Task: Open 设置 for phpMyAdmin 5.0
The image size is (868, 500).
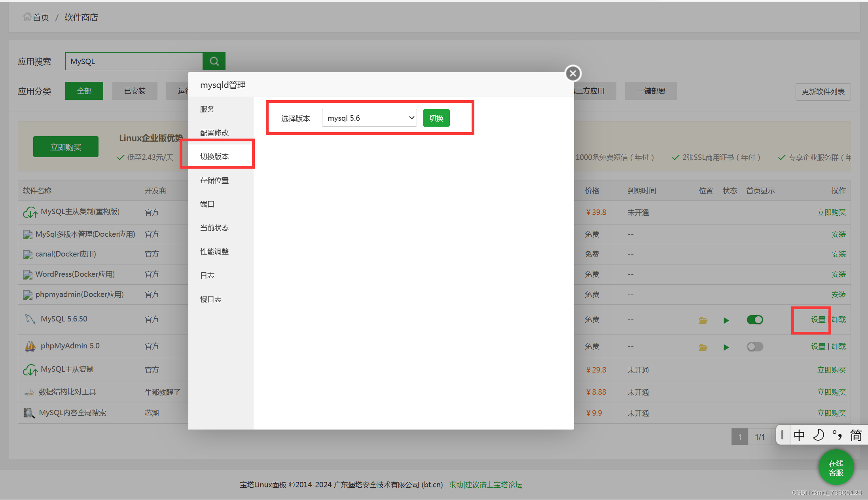Action: pyautogui.click(x=818, y=346)
